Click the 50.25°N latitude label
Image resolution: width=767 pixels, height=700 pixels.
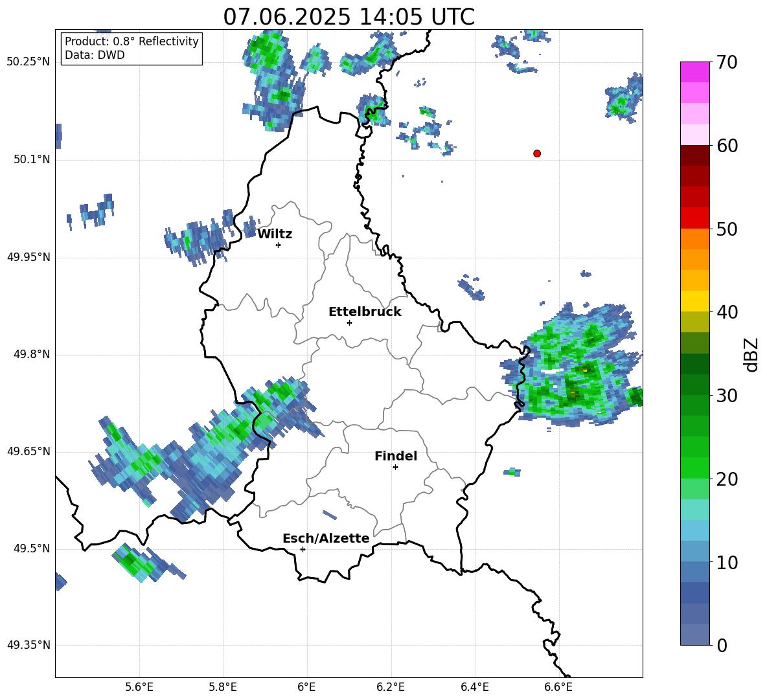(x=29, y=62)
